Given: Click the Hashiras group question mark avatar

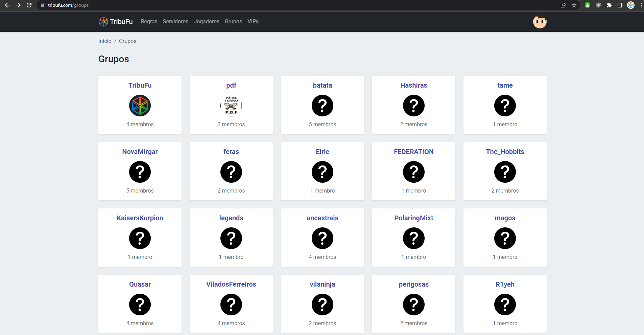Looking at the screenshot, I should (x=414, y=106).
